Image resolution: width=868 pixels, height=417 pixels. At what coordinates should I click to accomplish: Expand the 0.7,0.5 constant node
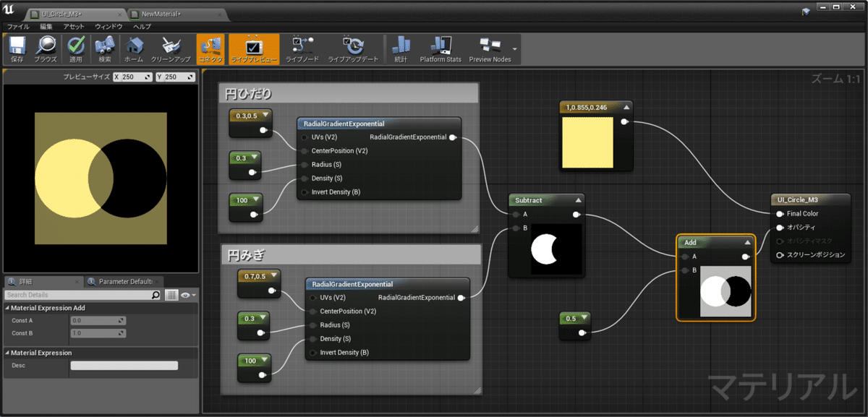[x=275, y=275]
